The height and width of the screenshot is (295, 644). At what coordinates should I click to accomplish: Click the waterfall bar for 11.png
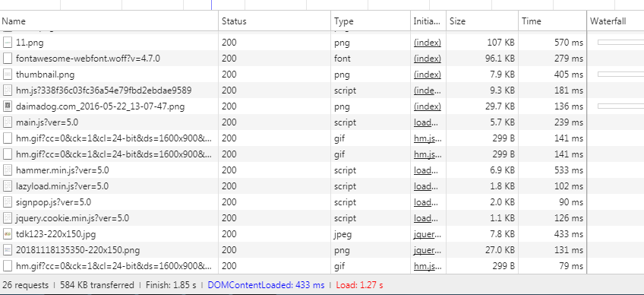pyautogui.click(x=620, y=42)
